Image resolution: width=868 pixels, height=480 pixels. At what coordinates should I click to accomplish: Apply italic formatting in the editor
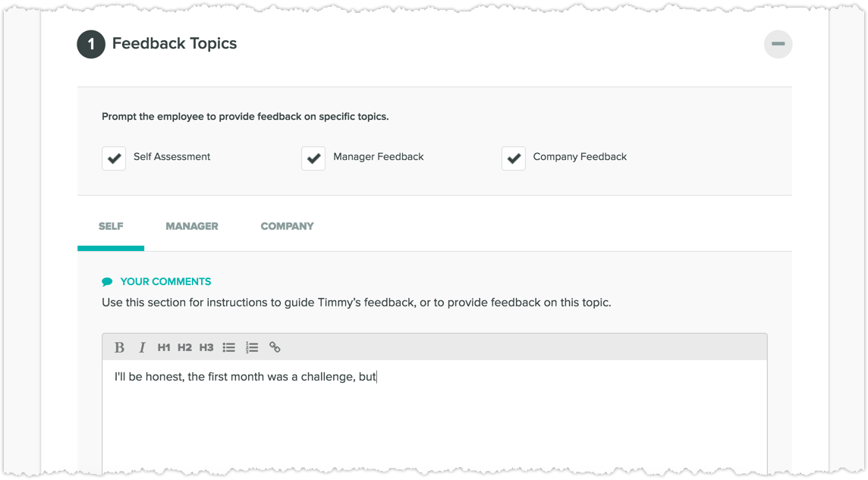click(x=142, y=347)
